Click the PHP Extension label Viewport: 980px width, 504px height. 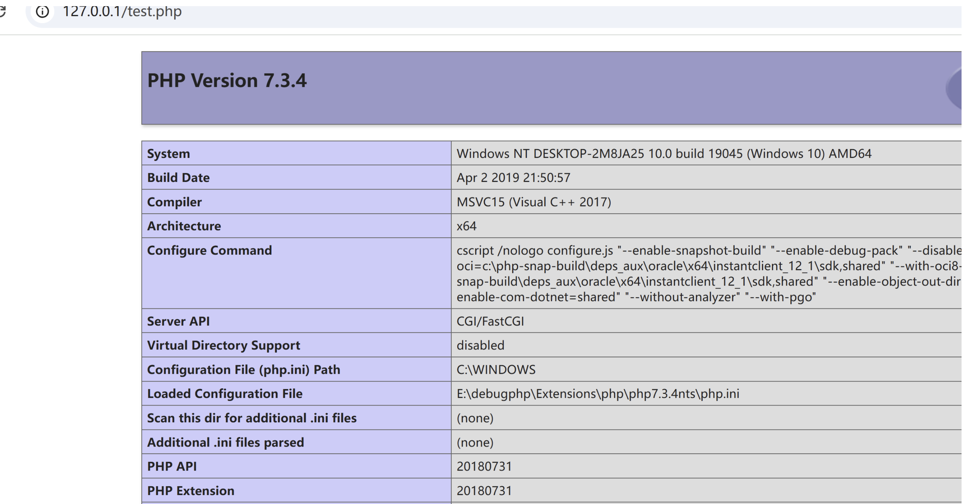tap(191, 491)
